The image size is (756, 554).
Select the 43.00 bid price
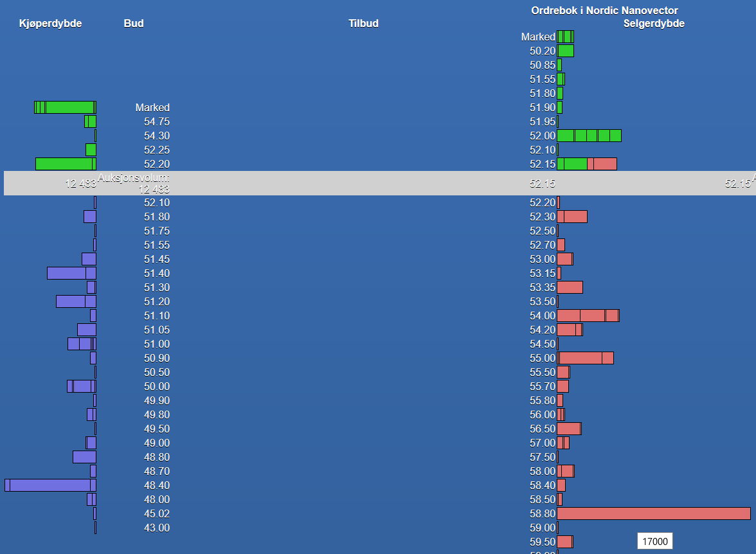coord(157,528)
